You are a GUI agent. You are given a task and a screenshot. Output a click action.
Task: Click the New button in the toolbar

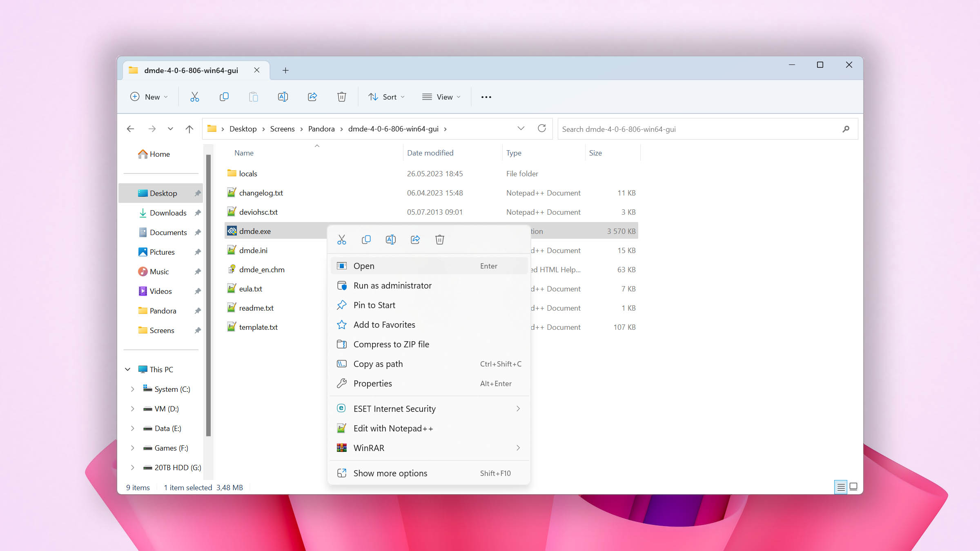click(149, 97)
